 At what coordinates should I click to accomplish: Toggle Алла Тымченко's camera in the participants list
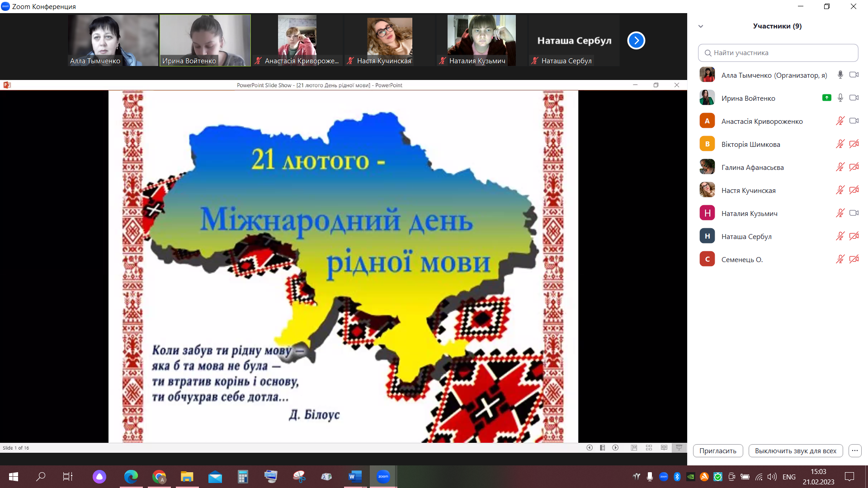pyautogui.click(x=854, y=75)
